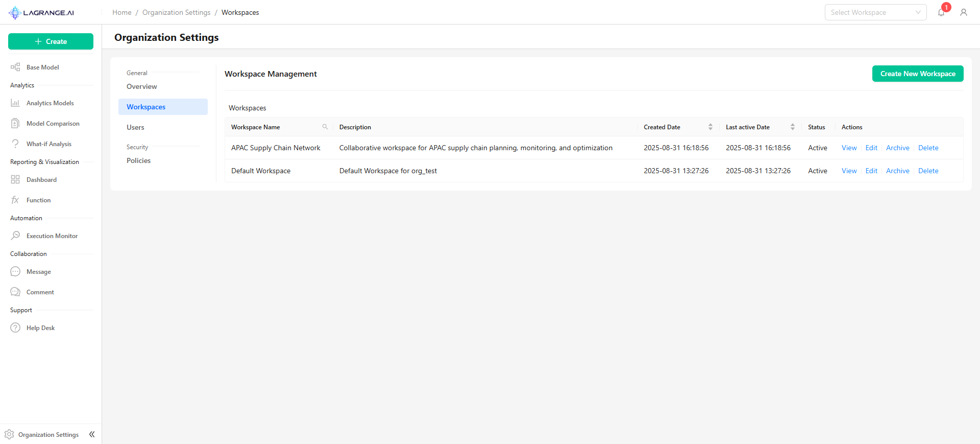Click the search icon in Workspace Name column
This screenshot has width=980, height=444.
[x=325, y=127]
